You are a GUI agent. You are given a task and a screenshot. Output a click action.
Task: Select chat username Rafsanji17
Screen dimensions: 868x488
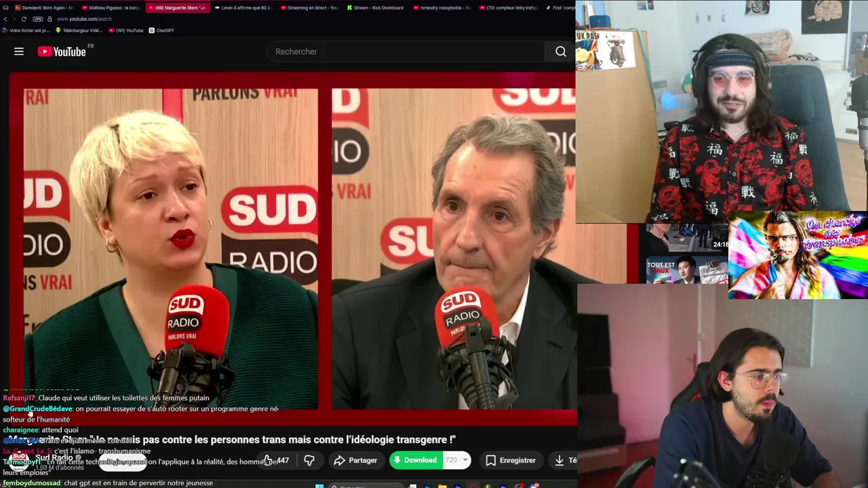(x=19, y=398)
